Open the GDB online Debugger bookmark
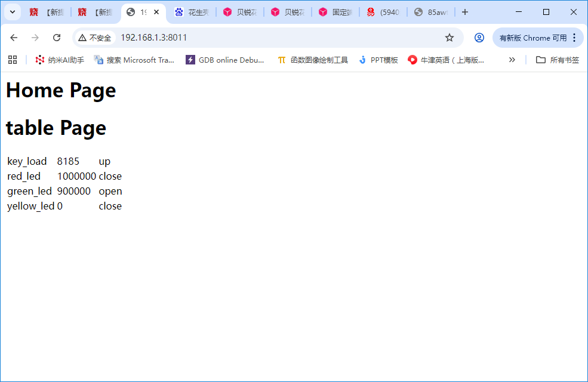This screenshot has width=588, height=382. (225, 60)
